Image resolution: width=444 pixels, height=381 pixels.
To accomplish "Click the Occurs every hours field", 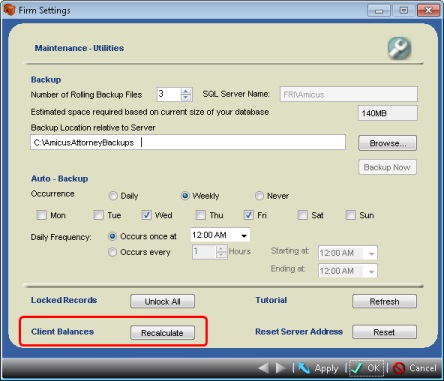I will pyautogui.click(x=204, y=252).
